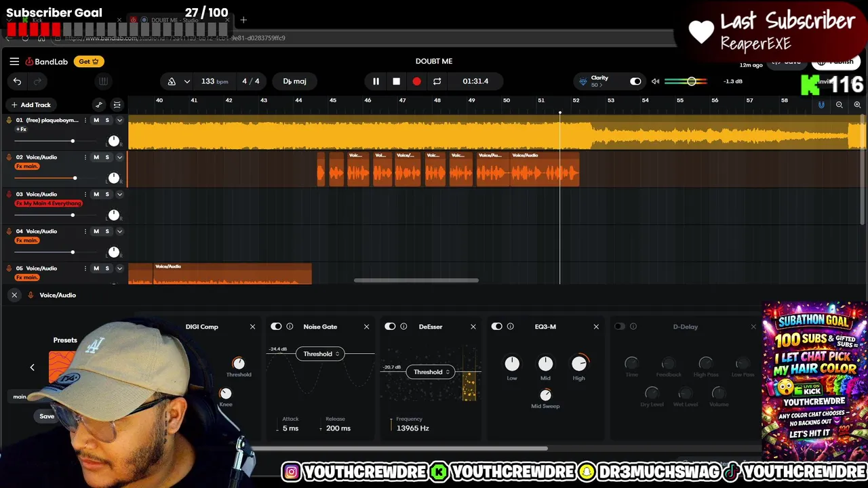Click the yellow Get button
Screen dimensions: 868x488
(x=89, y=61)
